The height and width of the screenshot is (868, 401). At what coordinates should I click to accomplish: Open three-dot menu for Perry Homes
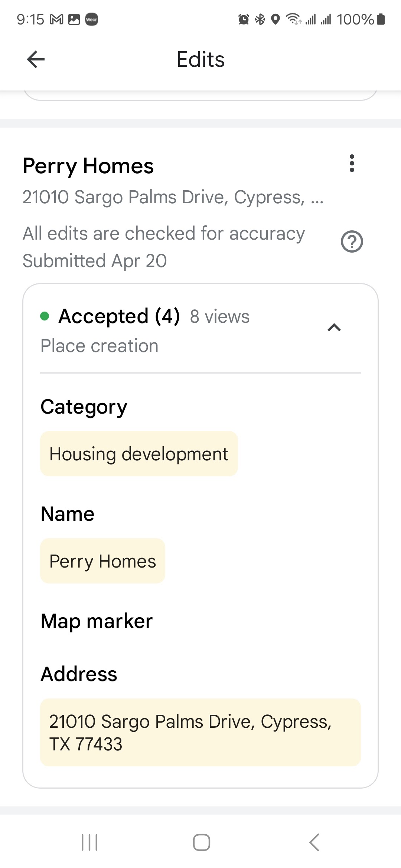pyautogui.click(x=352, y=163)
